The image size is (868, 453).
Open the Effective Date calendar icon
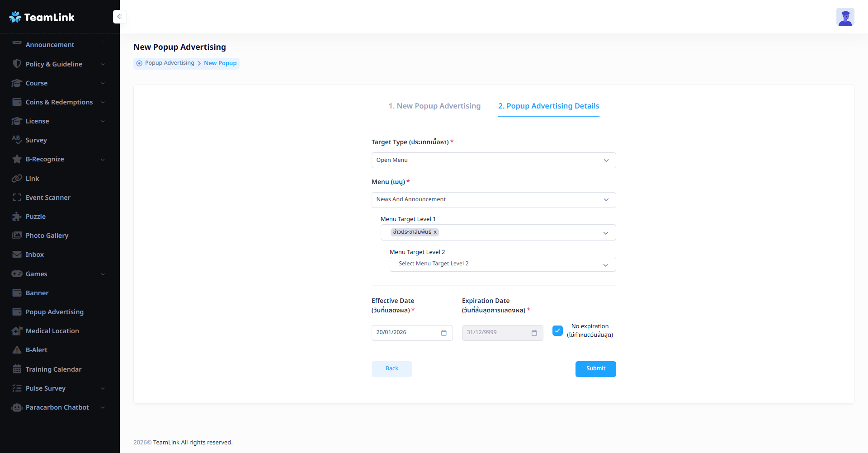(x=443, y=333)
